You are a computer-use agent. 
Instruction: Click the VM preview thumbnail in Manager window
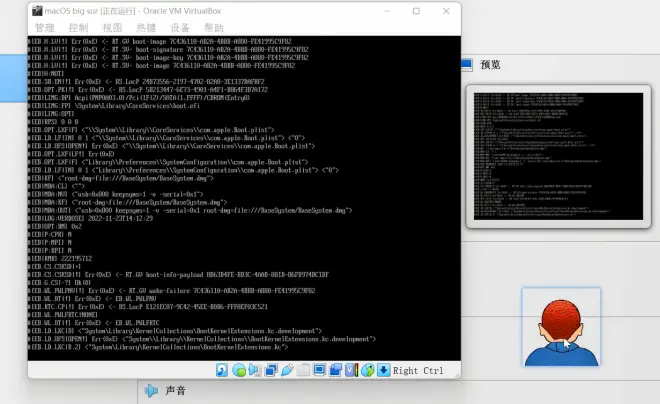(x=558, y=156)
